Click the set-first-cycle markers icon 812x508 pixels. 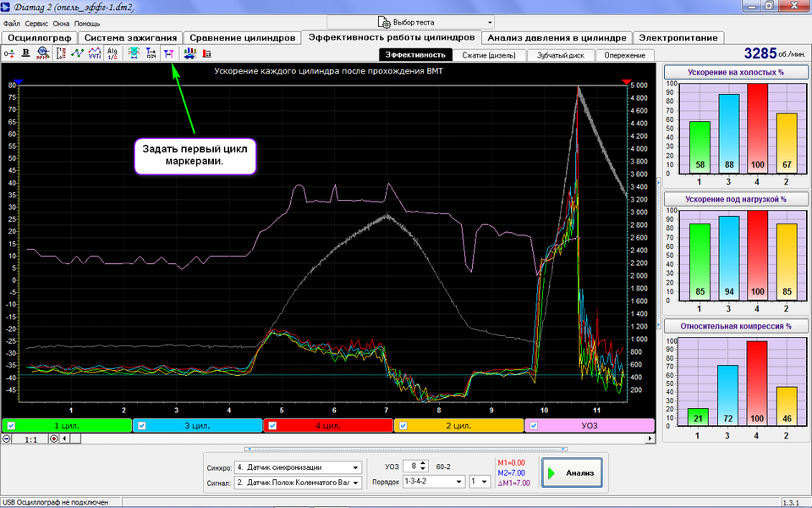168,52
